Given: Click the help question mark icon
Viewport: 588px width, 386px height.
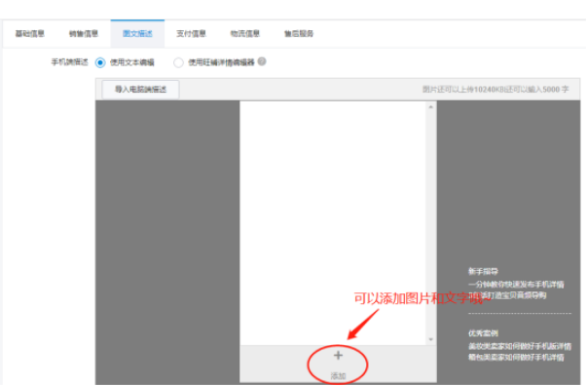Looking at the screenshot, I should pyautogui.click(x=262, y=61).
